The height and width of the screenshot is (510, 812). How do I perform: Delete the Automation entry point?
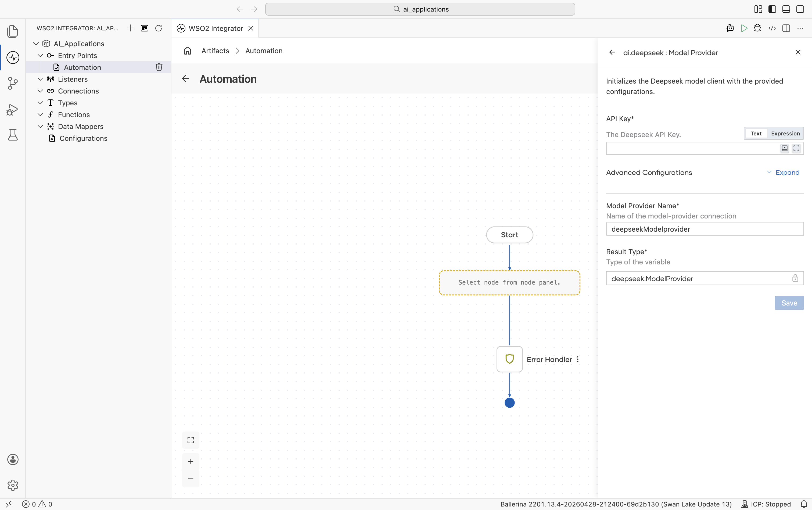pyautogui.click(x=159, y=67)
